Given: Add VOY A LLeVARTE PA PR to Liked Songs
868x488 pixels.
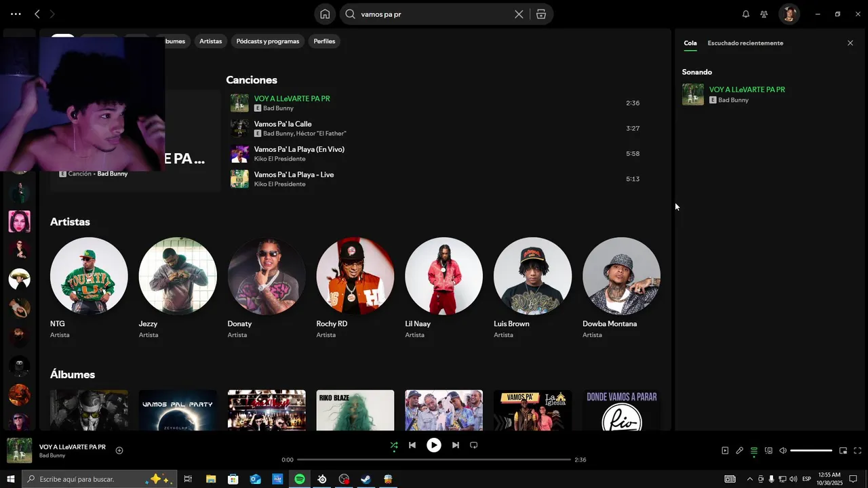Looking at the screenshot, I should pos(119,451).
